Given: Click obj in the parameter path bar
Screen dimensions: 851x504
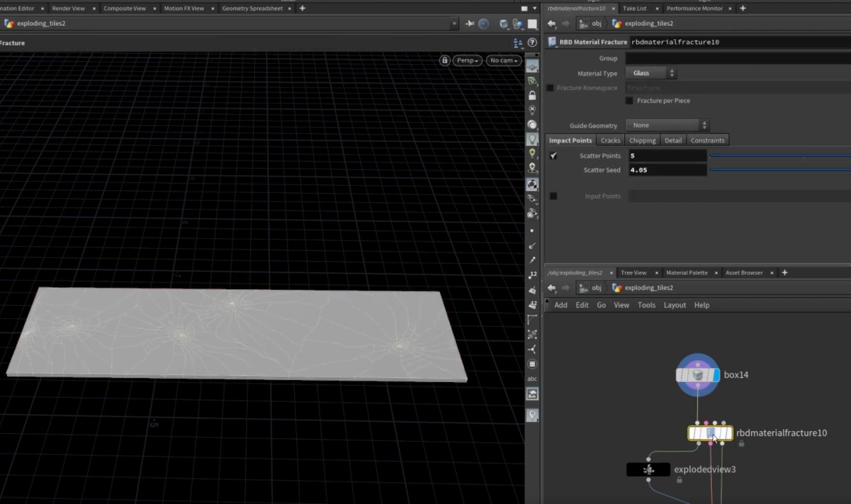Looking at the screenshot, I should 596,24.
